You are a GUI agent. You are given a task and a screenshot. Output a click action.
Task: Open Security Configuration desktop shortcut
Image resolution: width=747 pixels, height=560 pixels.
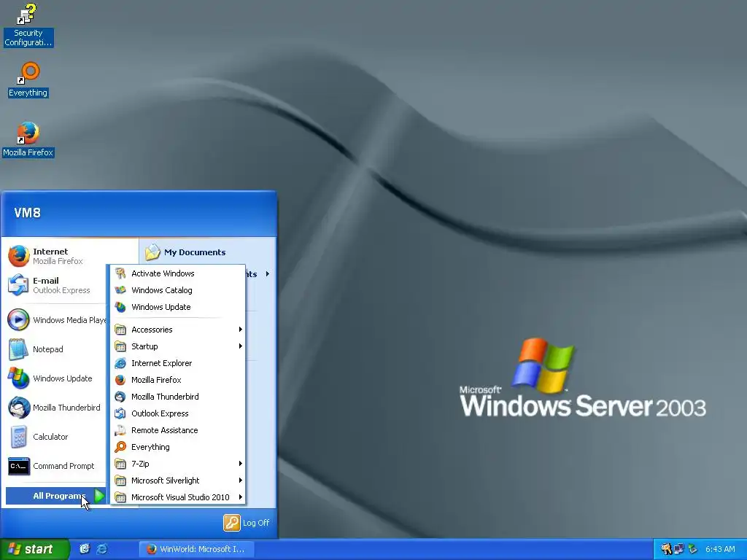pyautogui.click(x=28, y=26)
